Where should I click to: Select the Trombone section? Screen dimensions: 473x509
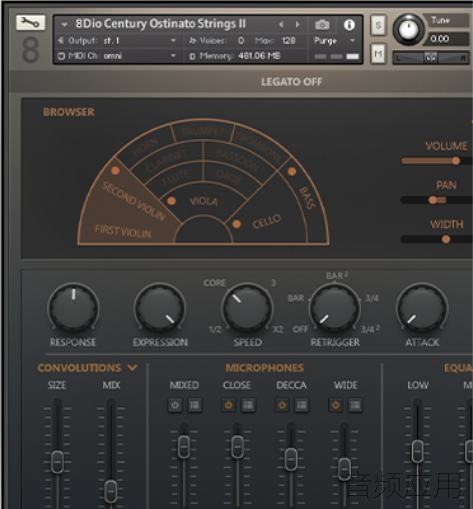click(259, 147)
